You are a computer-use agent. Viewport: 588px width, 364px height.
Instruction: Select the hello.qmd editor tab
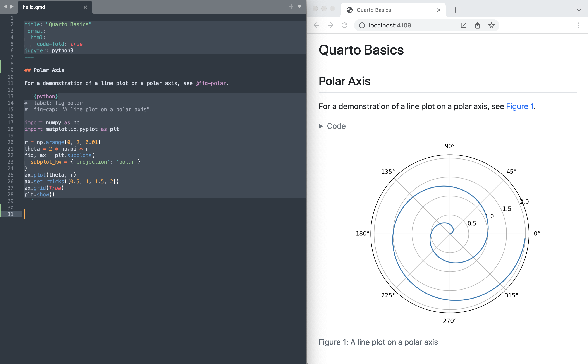tap(34, 7)
